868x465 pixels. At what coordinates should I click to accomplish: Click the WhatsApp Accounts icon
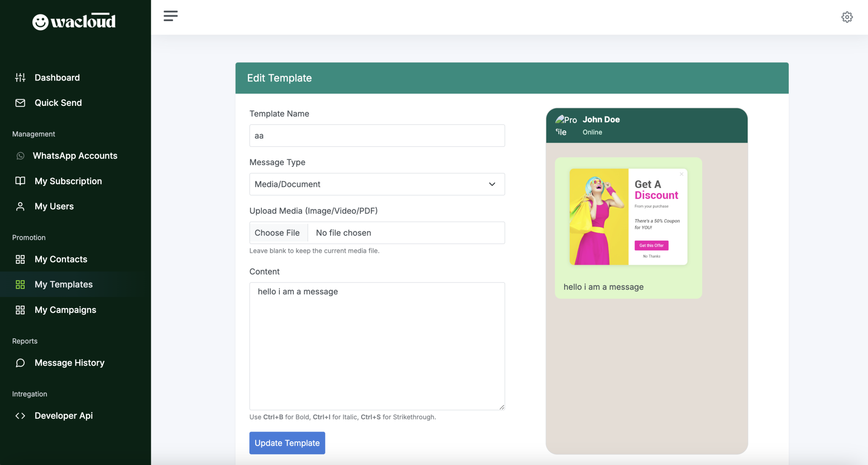tap(20, 156)
